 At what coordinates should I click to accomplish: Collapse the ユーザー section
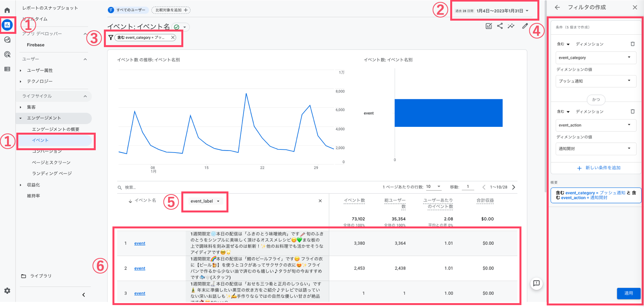(85, 59)
